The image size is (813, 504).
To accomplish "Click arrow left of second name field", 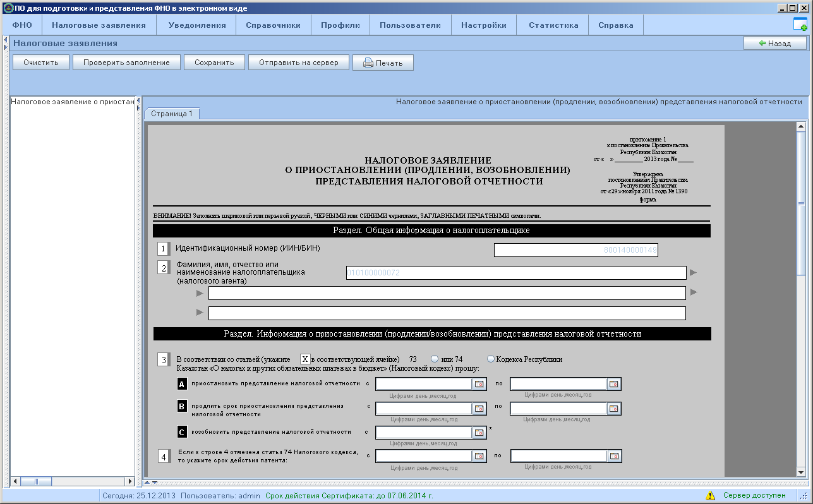I will click(200, 293).
